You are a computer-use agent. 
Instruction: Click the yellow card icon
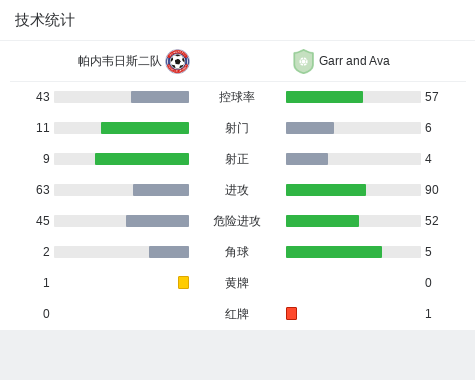(x=183, y=282)
